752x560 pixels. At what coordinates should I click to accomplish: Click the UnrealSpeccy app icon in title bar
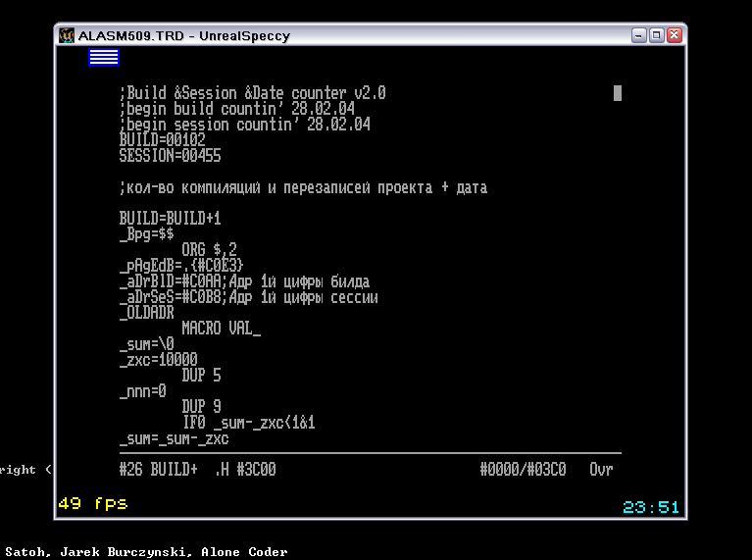click(67, 35)
